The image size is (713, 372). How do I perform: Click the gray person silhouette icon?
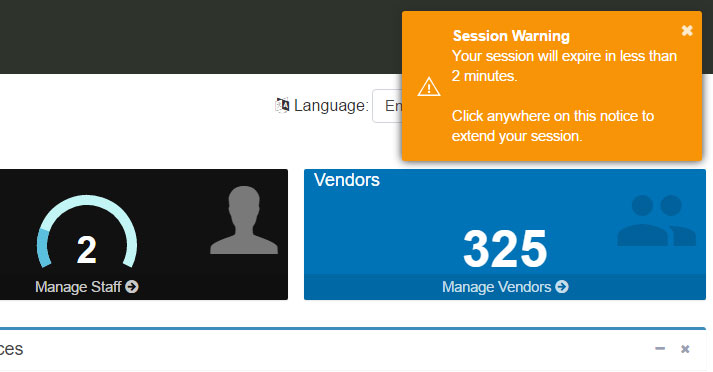pyautogui.click(x=244, y=220)
